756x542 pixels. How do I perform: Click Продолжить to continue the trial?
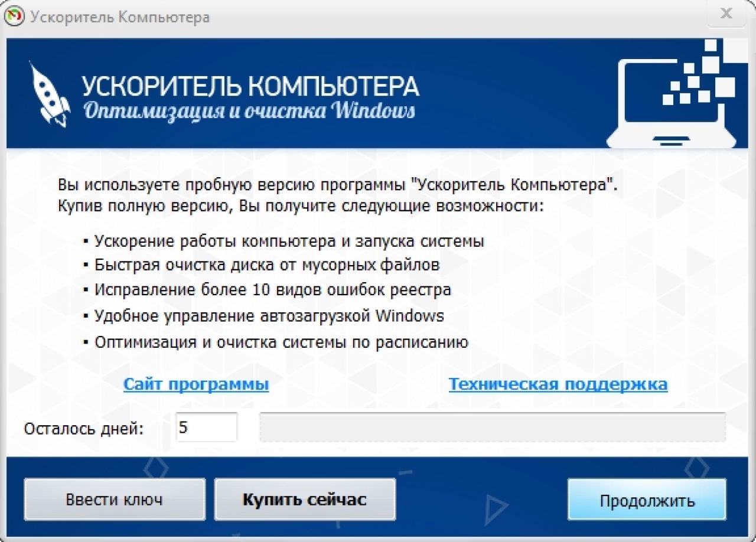pos(647,499)
